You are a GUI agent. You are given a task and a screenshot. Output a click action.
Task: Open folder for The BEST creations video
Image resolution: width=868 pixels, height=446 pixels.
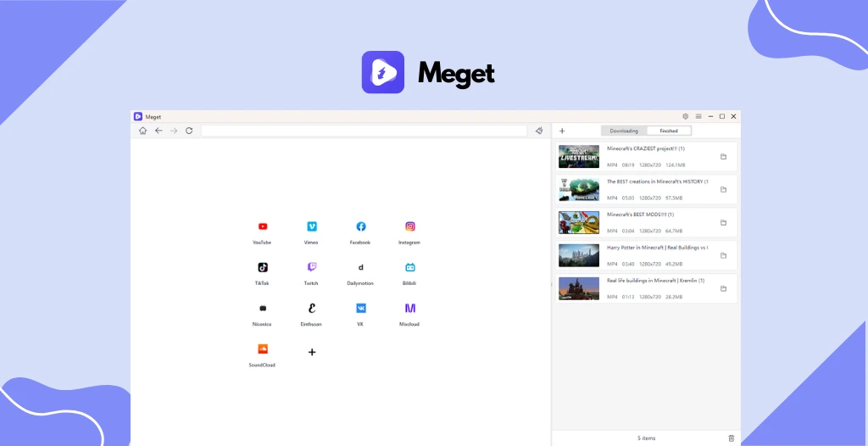pos(723,189)
